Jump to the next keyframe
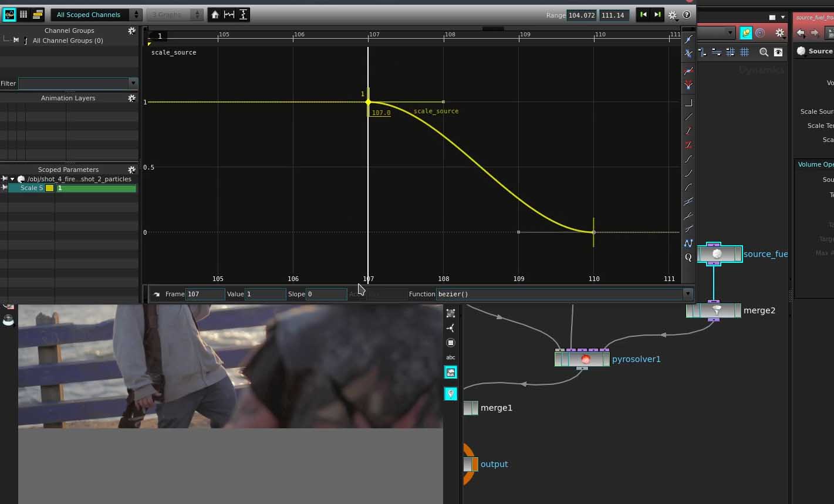This screenshot has width=834, height=504. pos(657,15)
